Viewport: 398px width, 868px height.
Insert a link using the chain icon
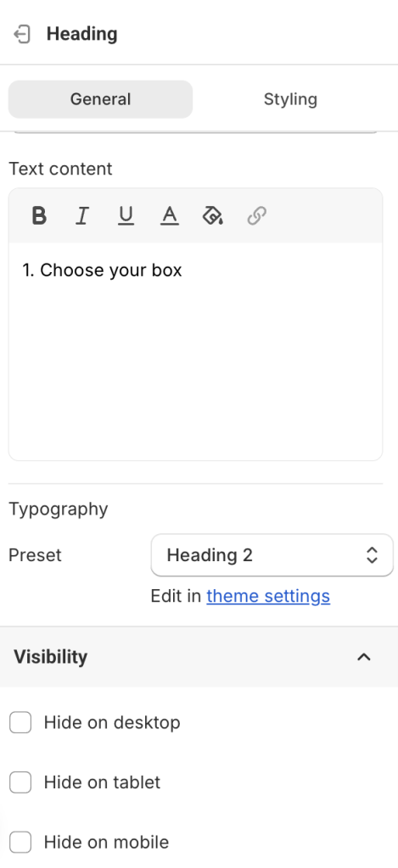(x=256, y=215)
